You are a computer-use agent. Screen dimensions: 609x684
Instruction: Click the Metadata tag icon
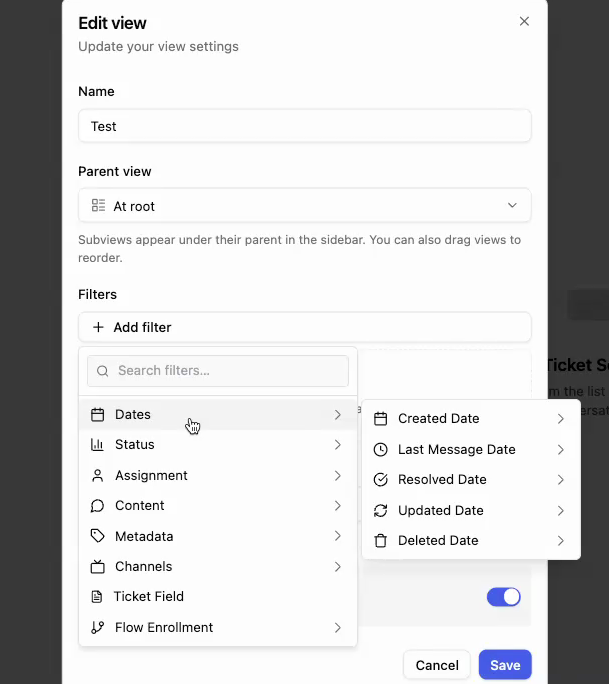pos(98,537)
